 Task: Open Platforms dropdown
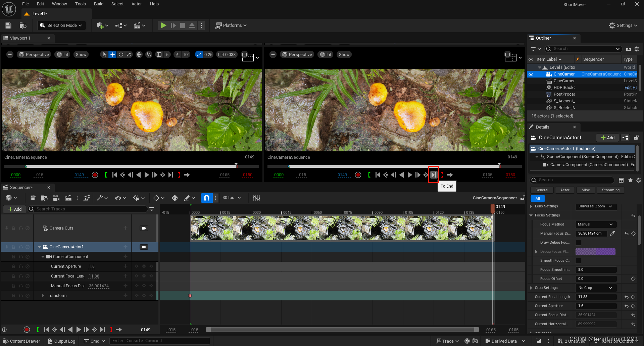tap(231, 26)
